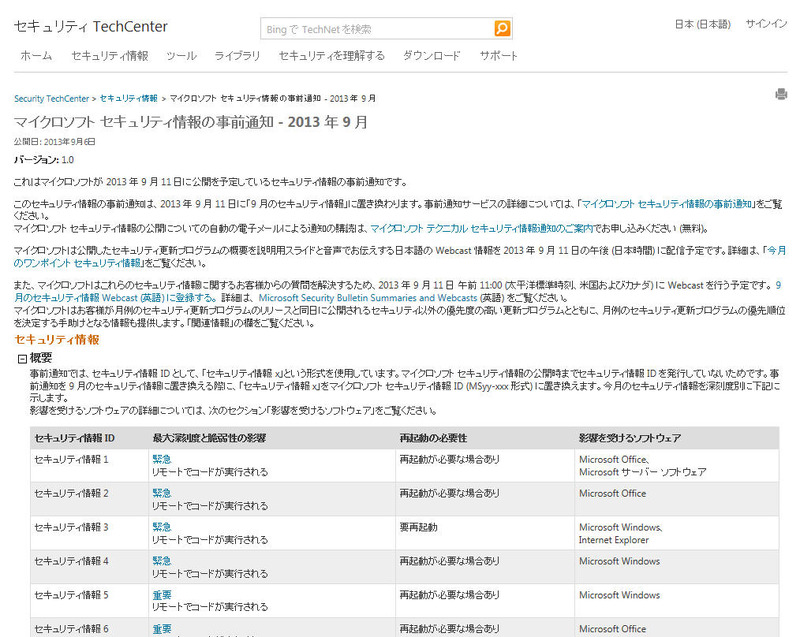This screenshot has height=637, width=800.
Task: Open Microsoft Security Bulletin Summaries and Webcasts link
Action: (x=367, y=298)
